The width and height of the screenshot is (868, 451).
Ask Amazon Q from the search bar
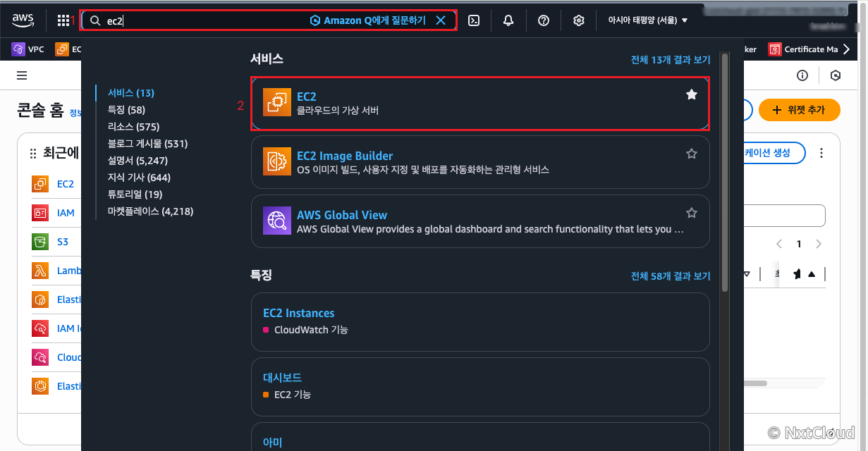pyautogui.click(x=368, y=20)
